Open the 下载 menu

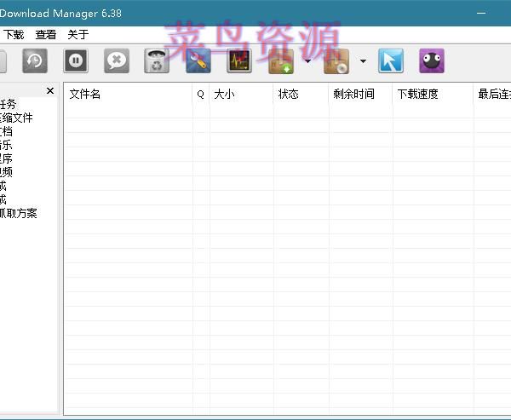(14, 35)
